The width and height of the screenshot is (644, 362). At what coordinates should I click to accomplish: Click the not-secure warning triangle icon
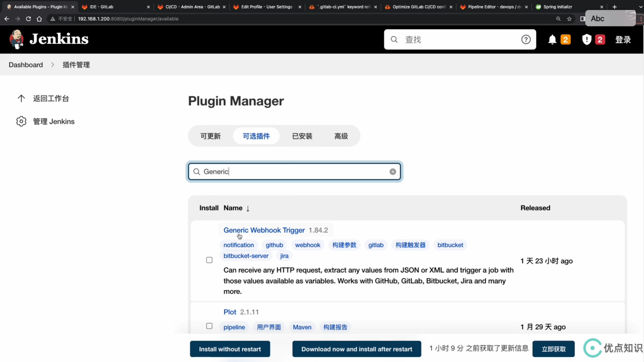click(x=52, y=19)
